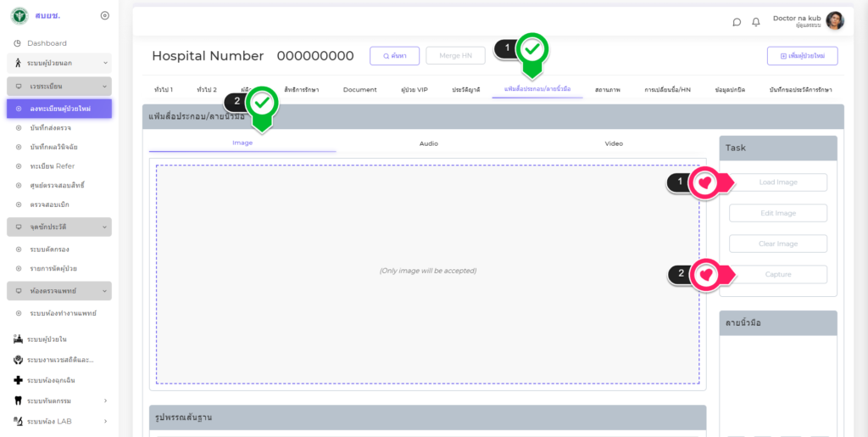Open Dashboard from the sidebar
The height and width of the screenshot is (437, 868).
(x=47, y=43)
